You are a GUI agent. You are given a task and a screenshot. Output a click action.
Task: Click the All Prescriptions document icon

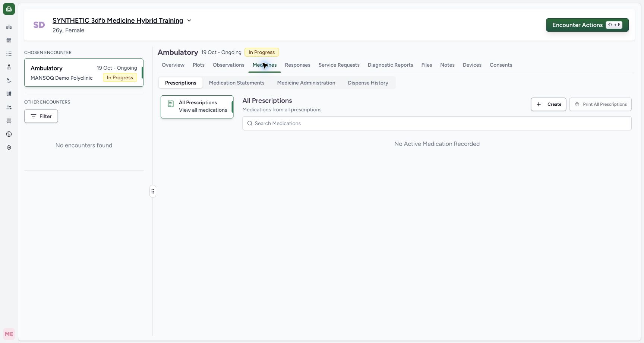click(171, 104)
